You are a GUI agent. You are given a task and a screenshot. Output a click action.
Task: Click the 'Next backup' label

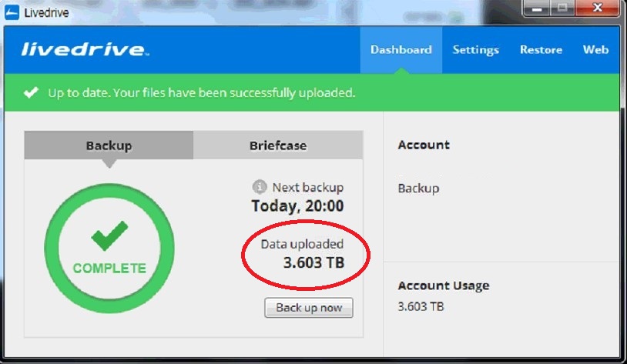pyautogui.click(x=308, y=187)
